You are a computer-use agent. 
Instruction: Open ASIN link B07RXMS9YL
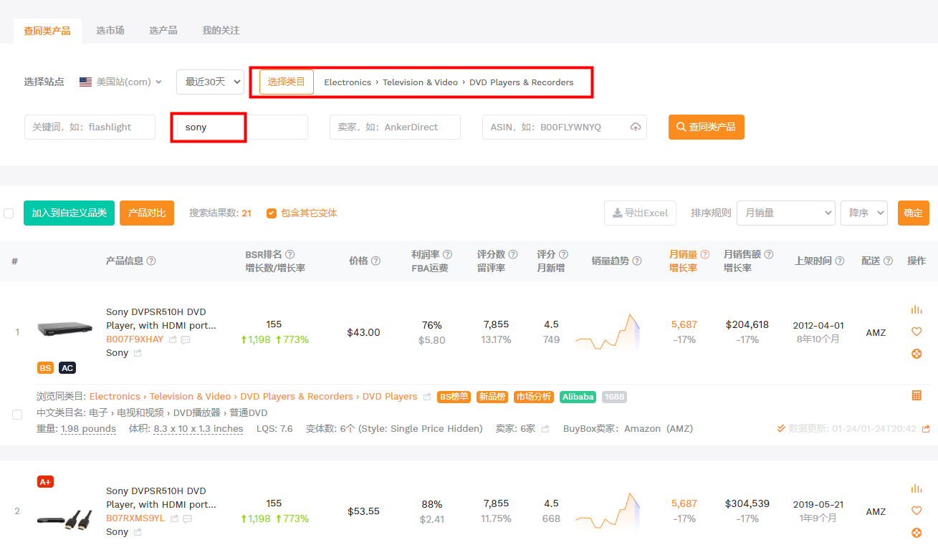click(x=135, y=518)
